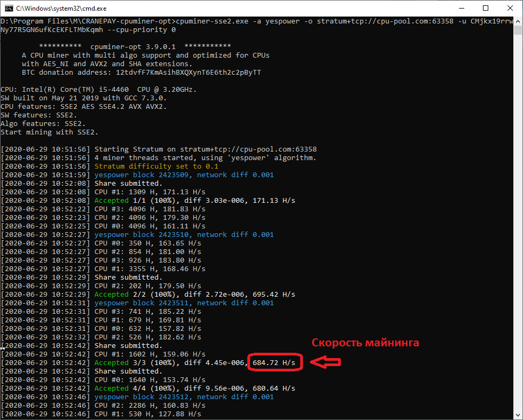
Task: Minimize the command prompt window
Action: 462,9
